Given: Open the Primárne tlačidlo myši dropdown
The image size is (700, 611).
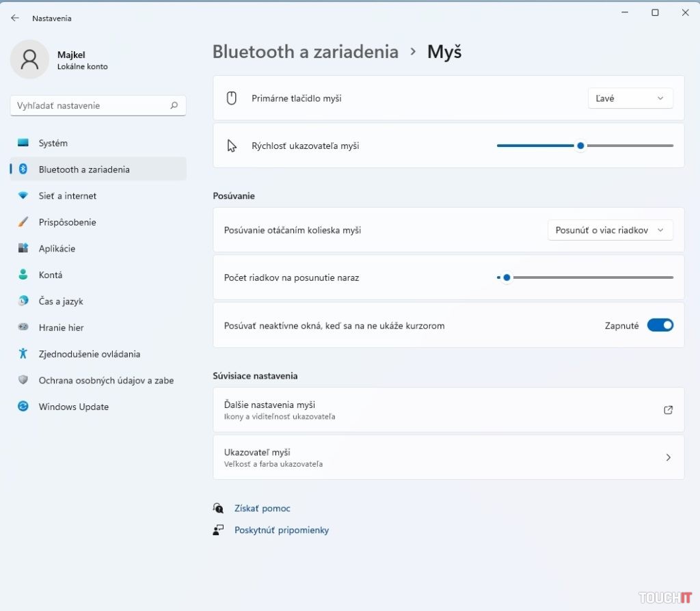Looking at the screenshot, I should click(630, 98).
